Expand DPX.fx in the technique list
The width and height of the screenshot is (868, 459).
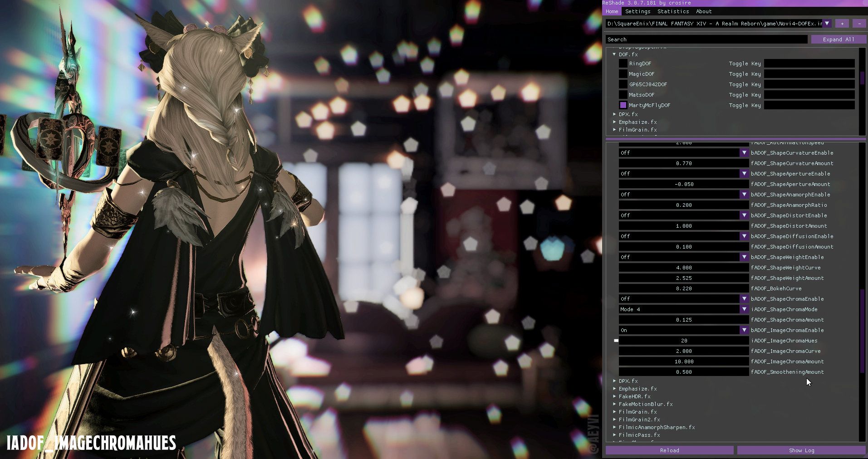[614, 114]
